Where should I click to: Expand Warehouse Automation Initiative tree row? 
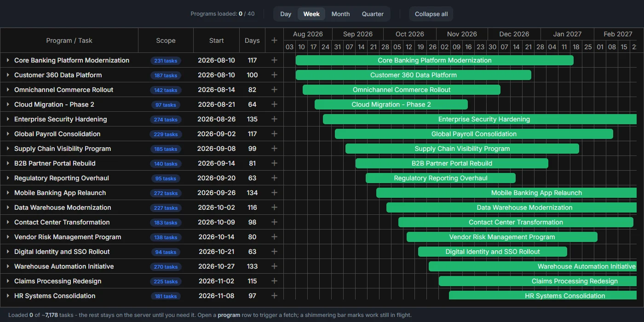click(x=8, y=266)
